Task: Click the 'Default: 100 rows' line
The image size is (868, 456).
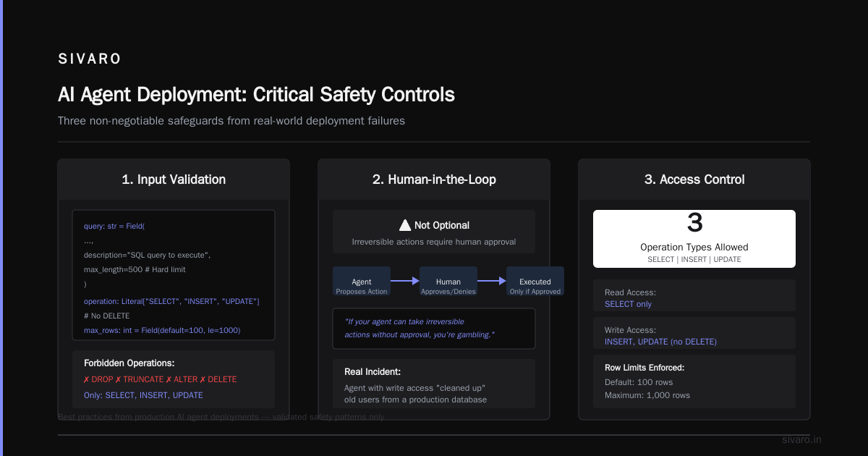Action: click(x=639, y=381)
